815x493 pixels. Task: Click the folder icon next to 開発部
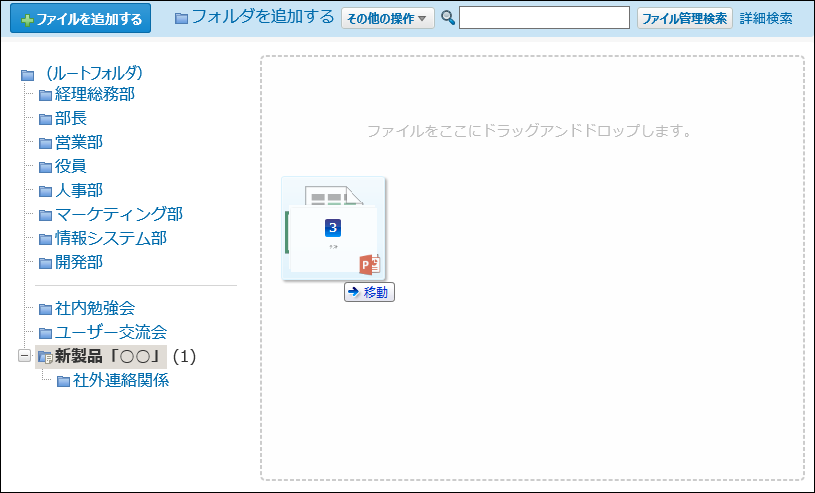click(x=45, y=263)
